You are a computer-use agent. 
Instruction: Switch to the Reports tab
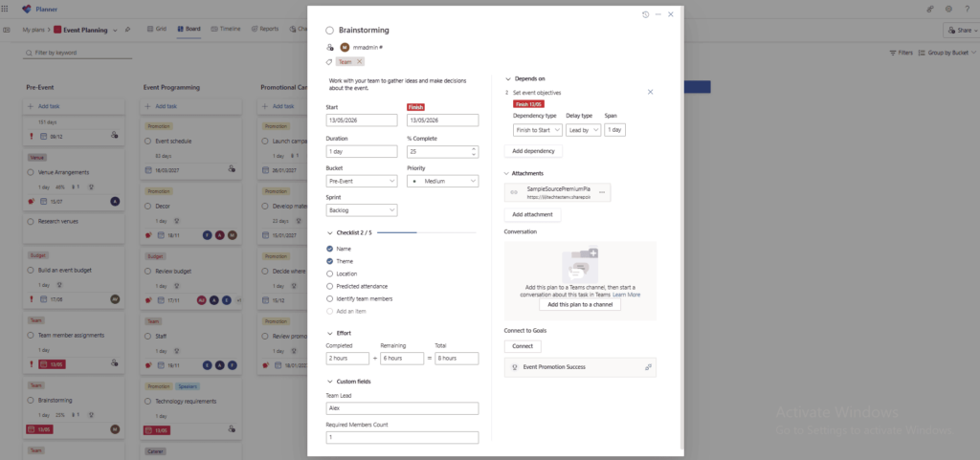tap(265, 29)
